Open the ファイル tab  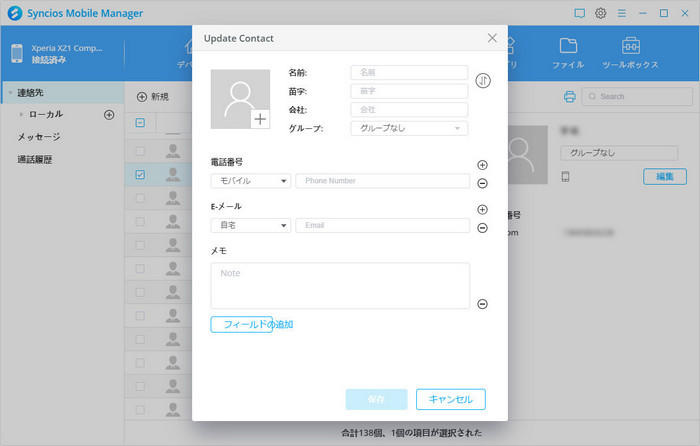(568, 53)
